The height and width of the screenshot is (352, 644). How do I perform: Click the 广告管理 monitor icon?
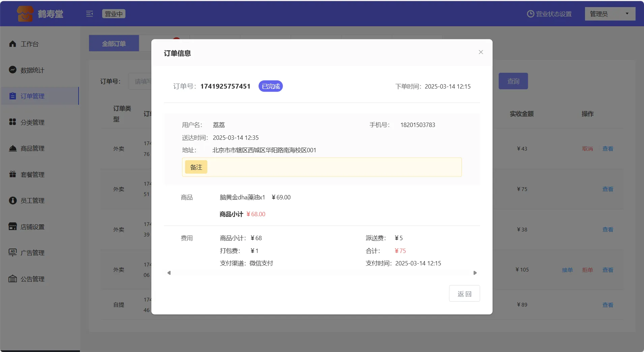(12, 252)
